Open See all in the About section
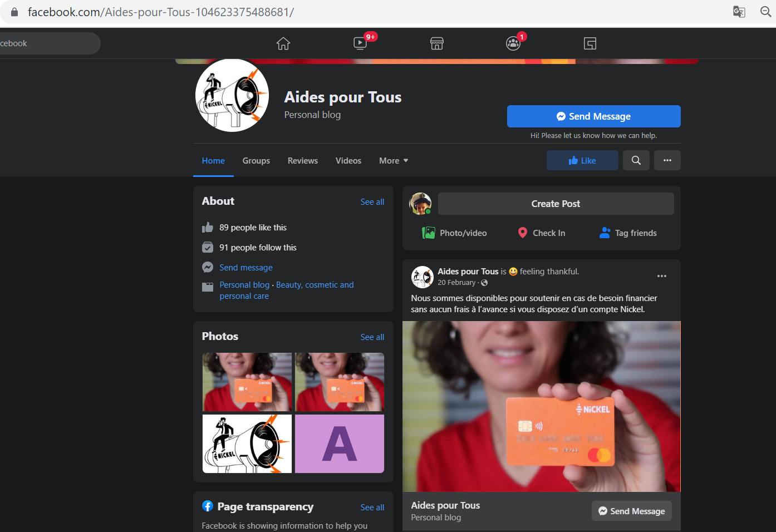 point(372,202)
